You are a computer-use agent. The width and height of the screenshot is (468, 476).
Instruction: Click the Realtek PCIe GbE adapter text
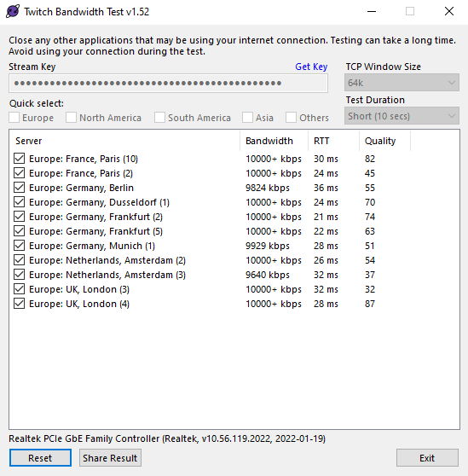click(167, 438)
